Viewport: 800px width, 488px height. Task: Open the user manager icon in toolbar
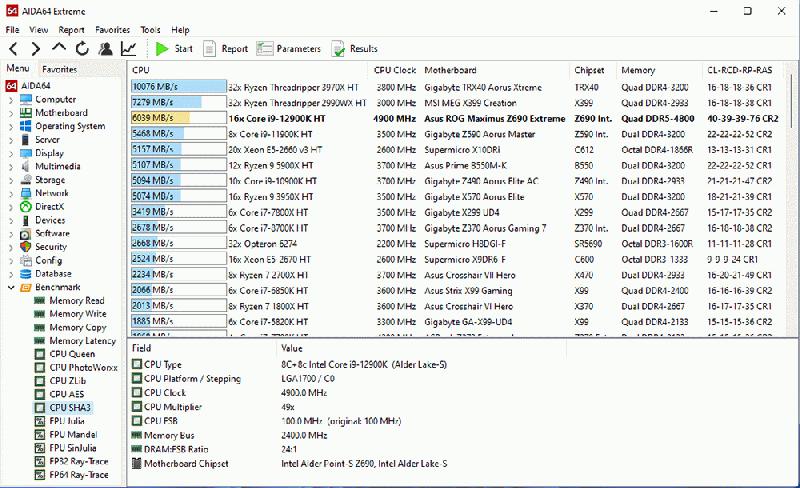105,48
